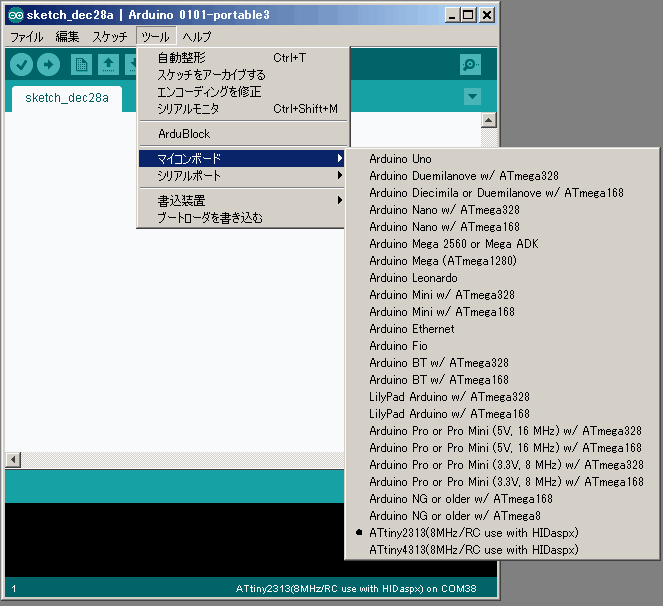
Task: Select board Arduino Uno
Action: click(502, 159)
